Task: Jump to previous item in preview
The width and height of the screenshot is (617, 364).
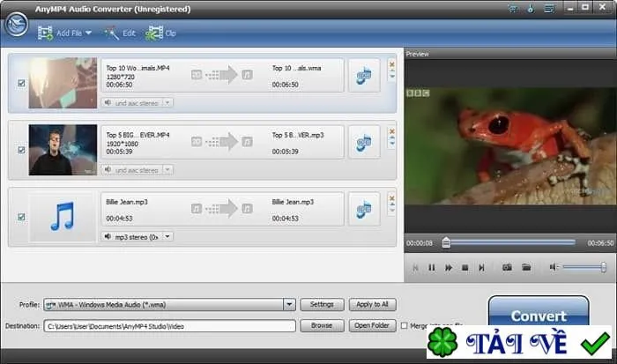Action: tap(415, 268)
